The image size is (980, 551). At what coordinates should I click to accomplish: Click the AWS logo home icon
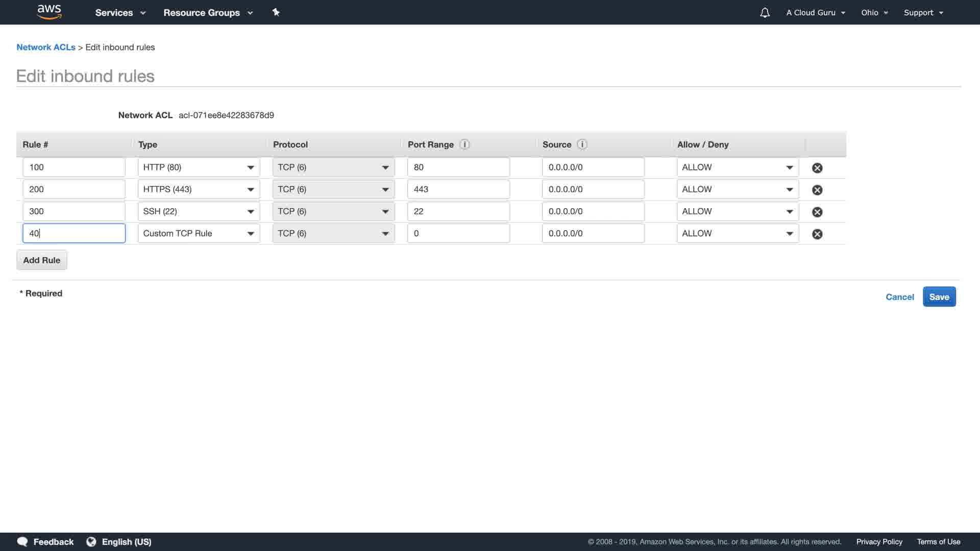(x=49, y=12)
